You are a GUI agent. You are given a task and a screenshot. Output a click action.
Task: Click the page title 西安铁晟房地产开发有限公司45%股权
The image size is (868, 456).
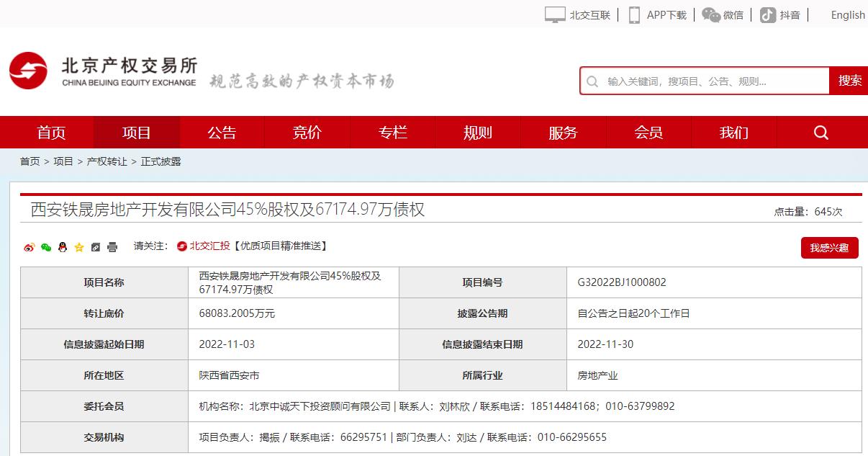(227, 210)
